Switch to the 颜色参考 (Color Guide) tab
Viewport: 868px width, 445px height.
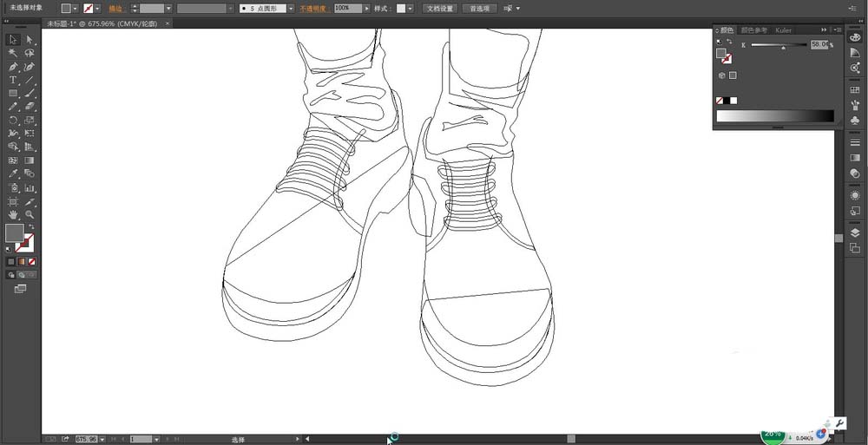pyautogui.click(x=754, y=30)
